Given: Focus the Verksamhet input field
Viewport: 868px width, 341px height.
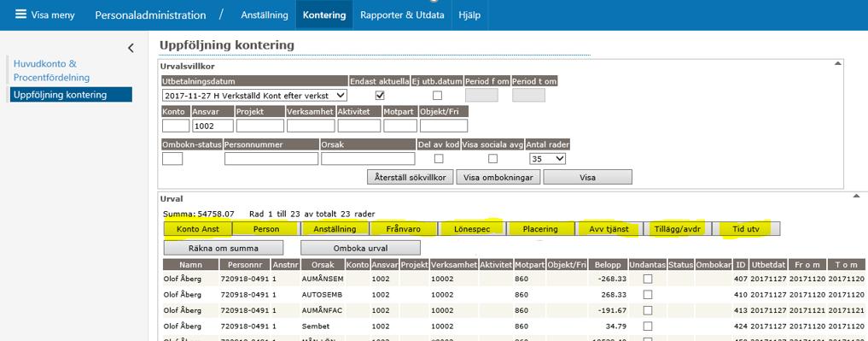Looking at the screenshot, I should [311, 126].
